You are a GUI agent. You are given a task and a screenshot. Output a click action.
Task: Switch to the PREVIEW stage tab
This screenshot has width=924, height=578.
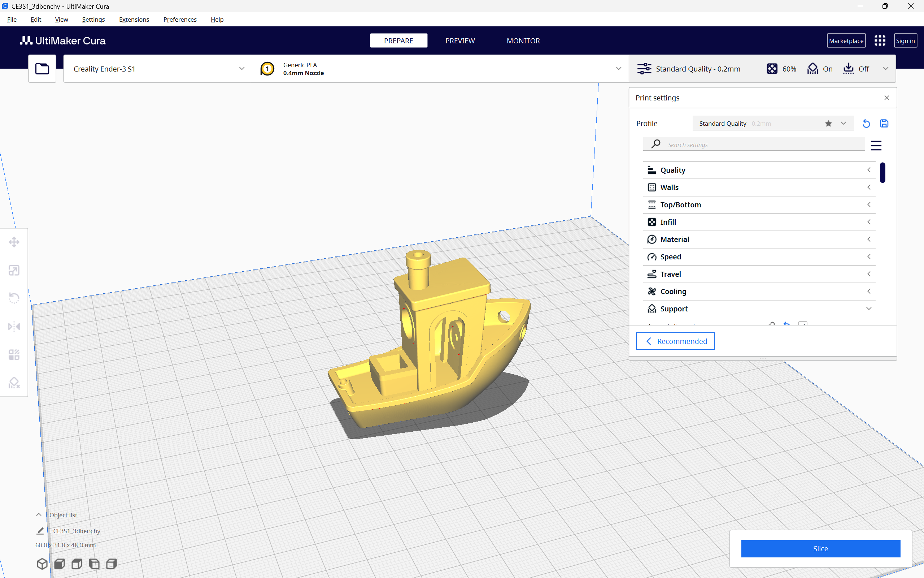(x=460, y=40)
